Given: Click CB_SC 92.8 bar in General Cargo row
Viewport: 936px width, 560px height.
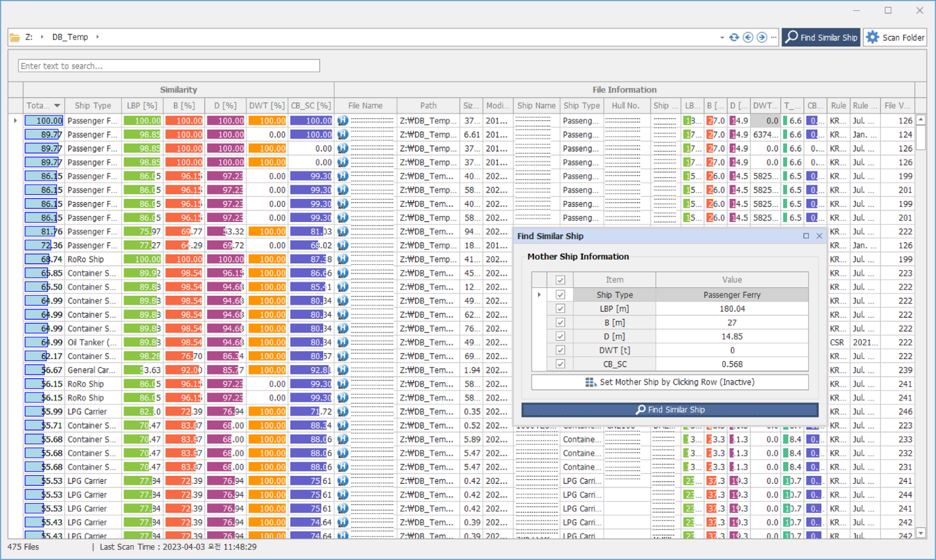Looking at the screenshot, I should point(310,370).
